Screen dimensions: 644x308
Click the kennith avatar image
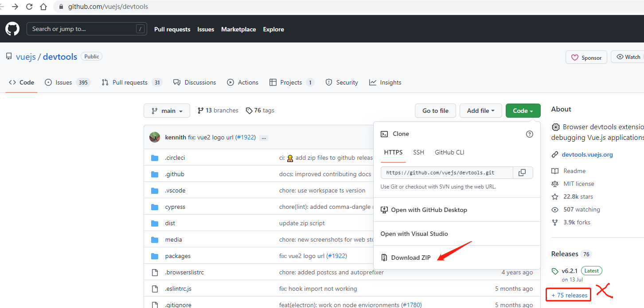pyautogui.click(x=155, y=137)
